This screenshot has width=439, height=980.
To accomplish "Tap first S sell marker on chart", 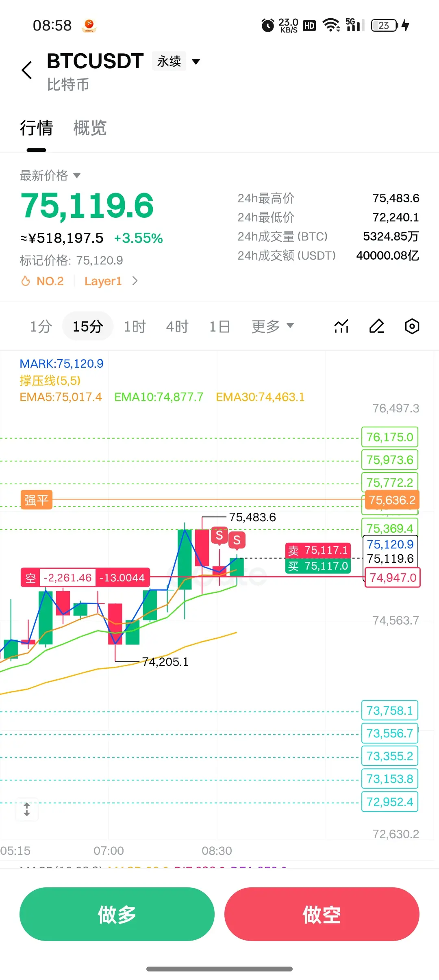I will click(x=219, y=536).
